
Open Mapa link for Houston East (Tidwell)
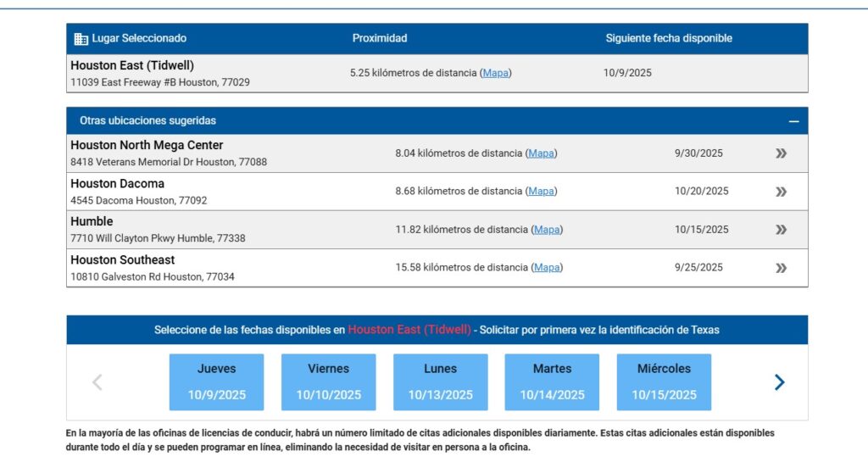[496, 73]
